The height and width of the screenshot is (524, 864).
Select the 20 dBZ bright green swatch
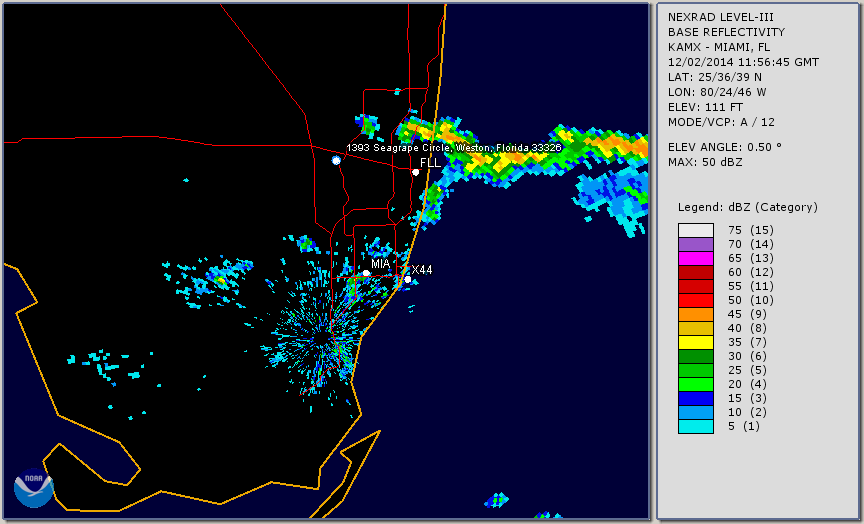click(x=696, y=385)
